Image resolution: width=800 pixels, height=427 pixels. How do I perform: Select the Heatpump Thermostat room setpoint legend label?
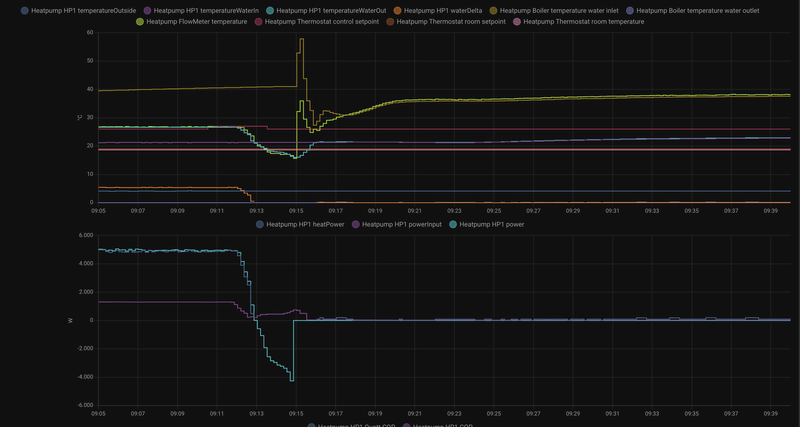[x=451, y=21]
